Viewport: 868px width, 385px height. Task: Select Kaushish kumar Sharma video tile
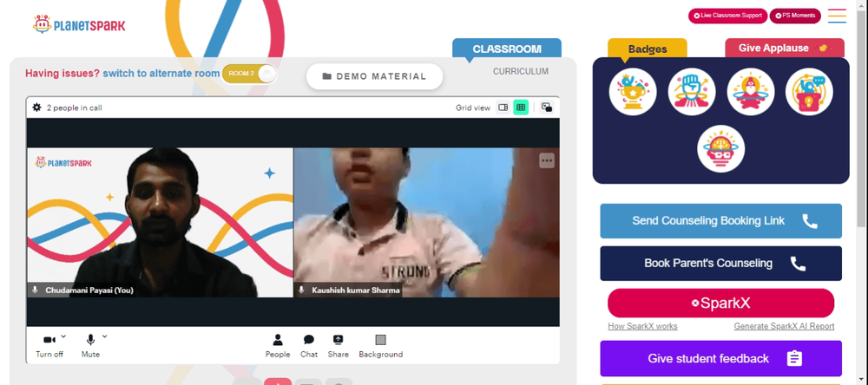point(426,222)
